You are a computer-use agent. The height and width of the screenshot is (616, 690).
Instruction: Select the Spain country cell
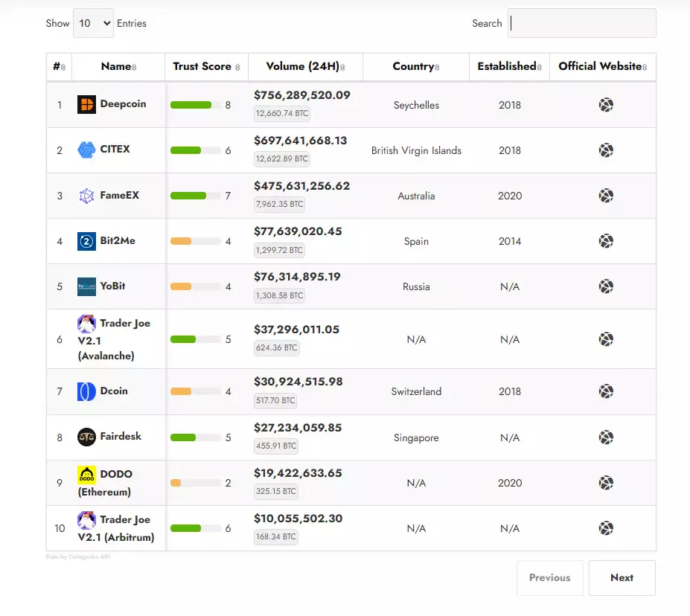coord(416,241)
